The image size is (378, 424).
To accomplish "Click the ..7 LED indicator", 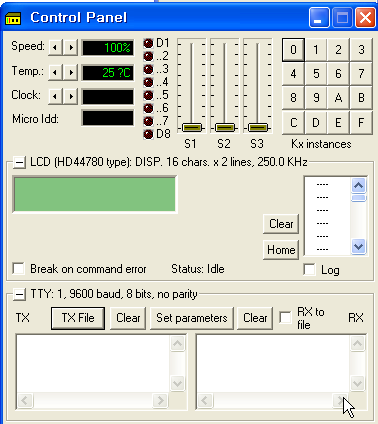I will (x=148, y=121).
